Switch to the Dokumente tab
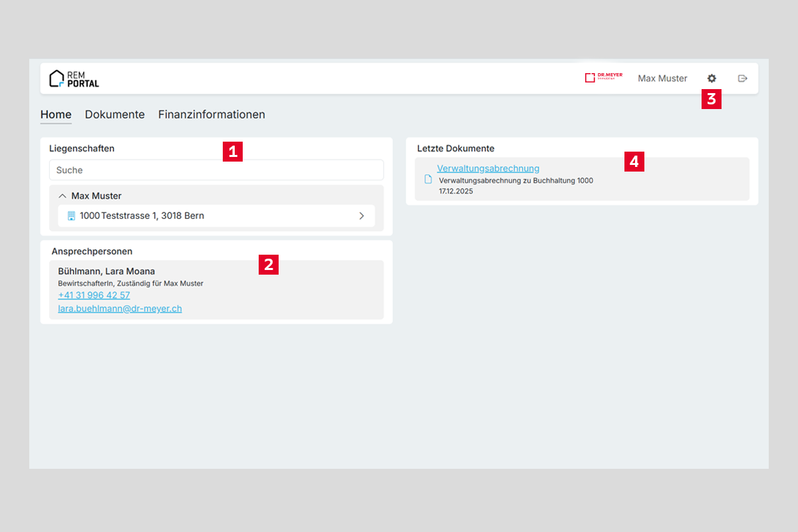 pos(114,114)
